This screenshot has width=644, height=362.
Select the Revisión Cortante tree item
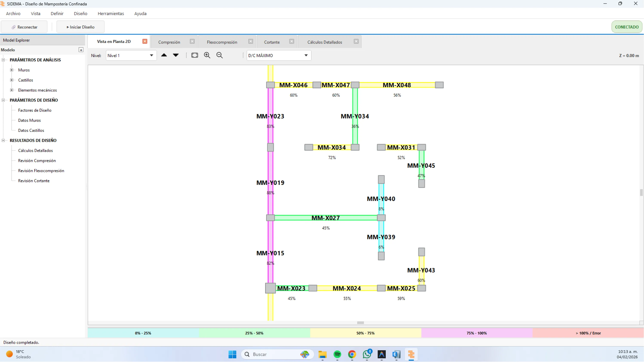click(34, 181)
